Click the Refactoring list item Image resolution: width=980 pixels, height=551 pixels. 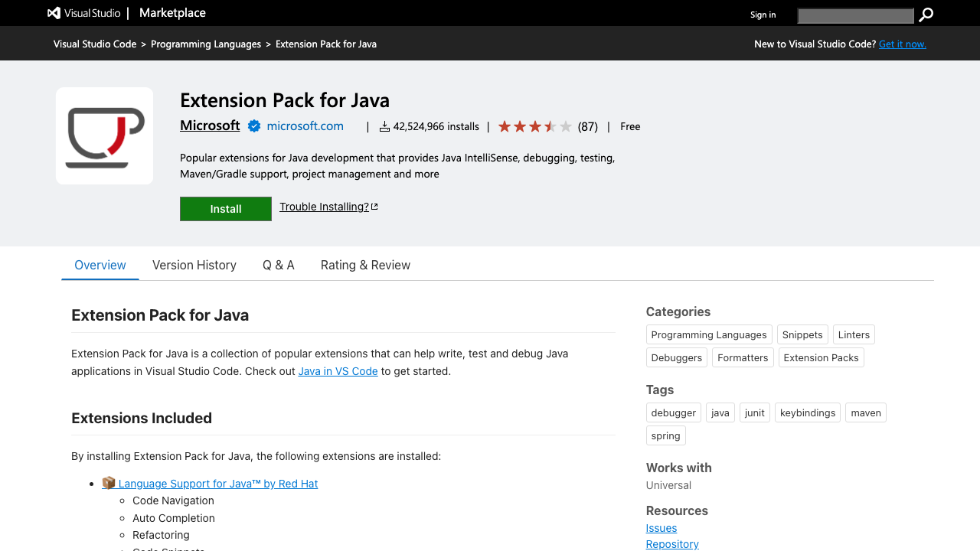coord(161,535)
